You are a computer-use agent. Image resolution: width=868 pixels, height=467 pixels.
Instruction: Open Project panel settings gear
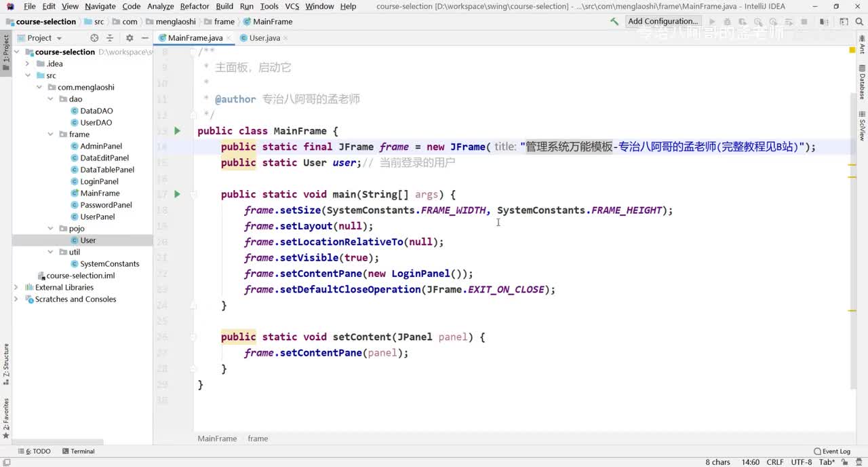click(130, 38)
